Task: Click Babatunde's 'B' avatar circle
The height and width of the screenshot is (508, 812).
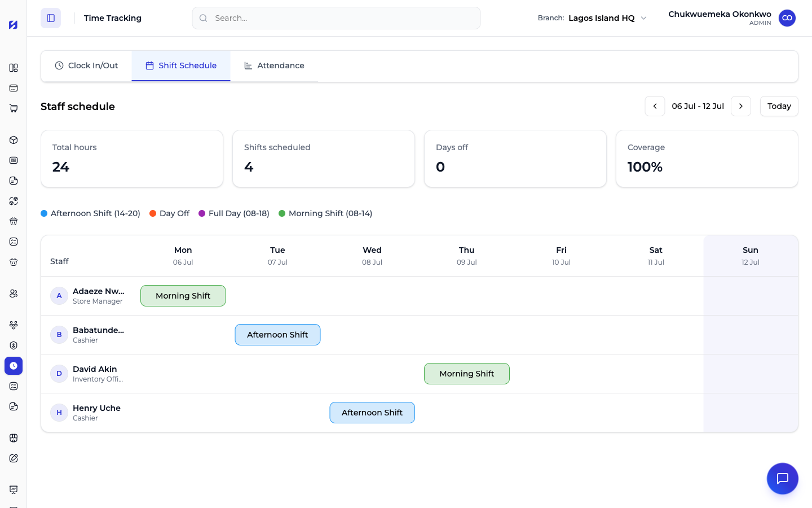Action: [59, 335]
